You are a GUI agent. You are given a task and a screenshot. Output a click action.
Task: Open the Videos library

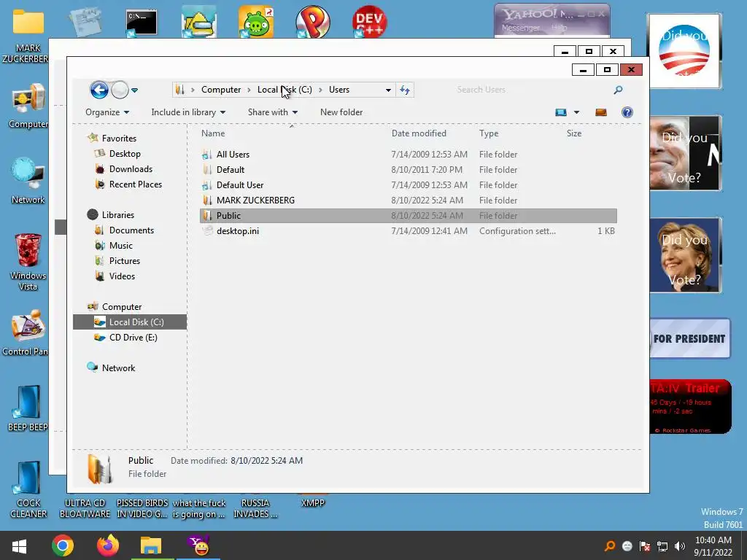coord(122,276)
